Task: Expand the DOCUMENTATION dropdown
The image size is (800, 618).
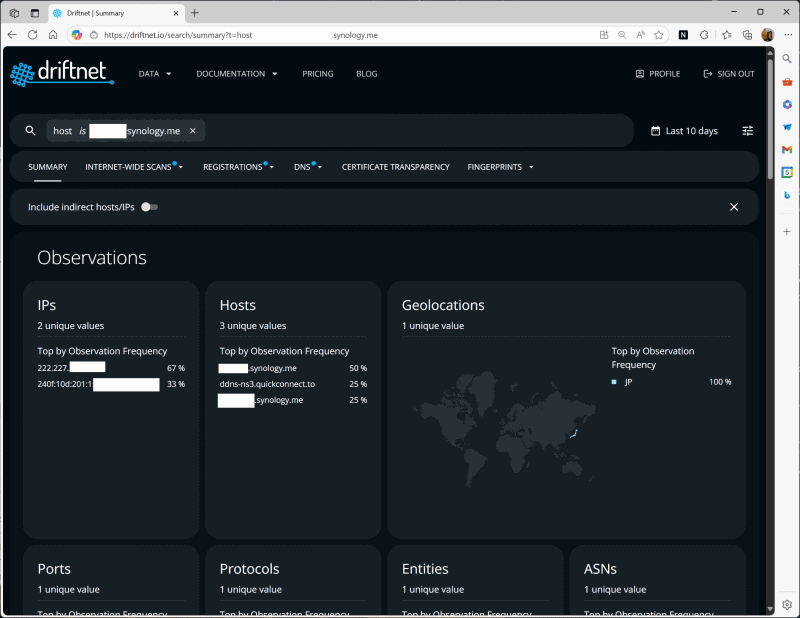Action: click(237, 74)
